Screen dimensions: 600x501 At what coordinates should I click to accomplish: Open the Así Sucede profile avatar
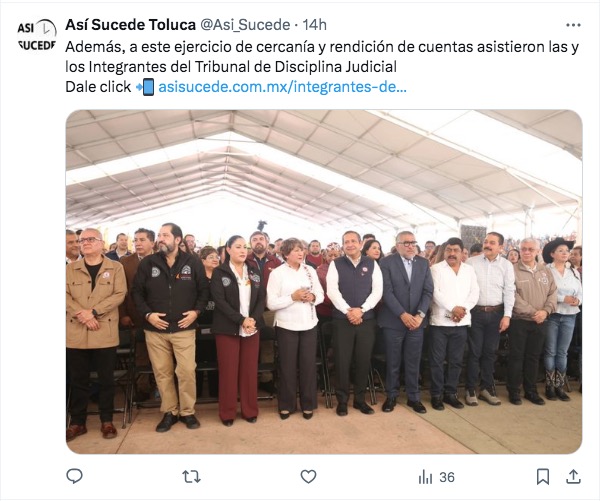(37, 35)
